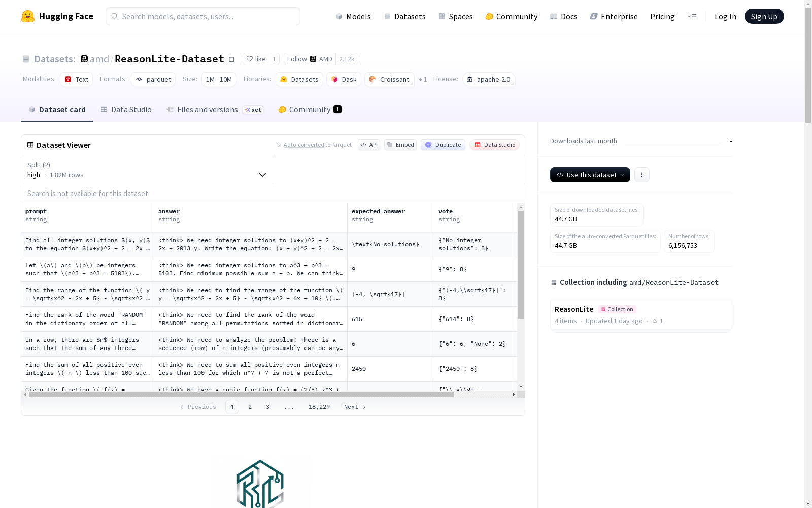812x508 pixels.
Task: Click the expected answer cell 2450
Action: (x=391, y=369)
